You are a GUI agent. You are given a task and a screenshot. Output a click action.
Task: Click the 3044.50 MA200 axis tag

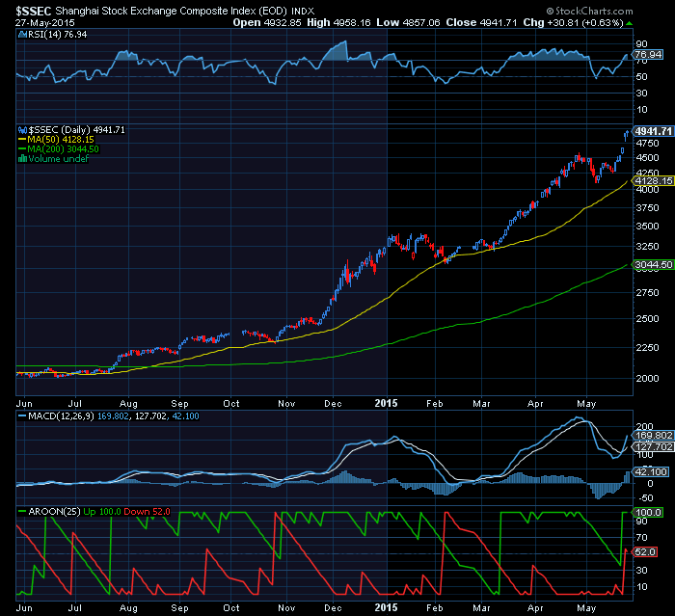point(653,264)
